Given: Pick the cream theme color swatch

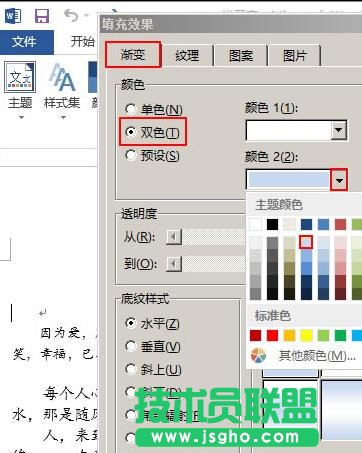Looking at the screenshot, I should pos(289,224).
